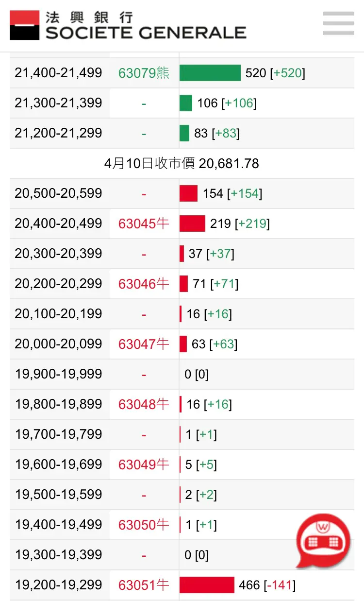Select the 21,400-21,499 range row
The width and height of the screenshot is (364, 601).
(59, 73)
